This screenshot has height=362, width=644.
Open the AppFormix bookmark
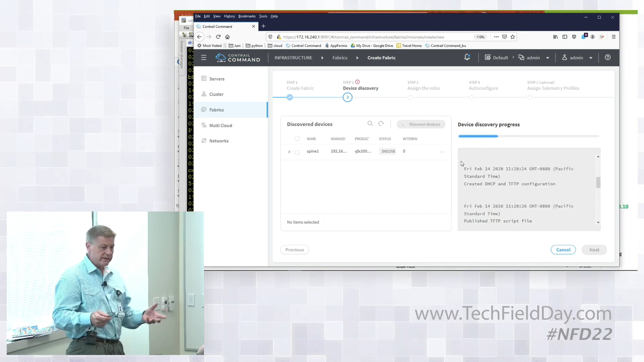pyautogui.click(x=336, y=46)
